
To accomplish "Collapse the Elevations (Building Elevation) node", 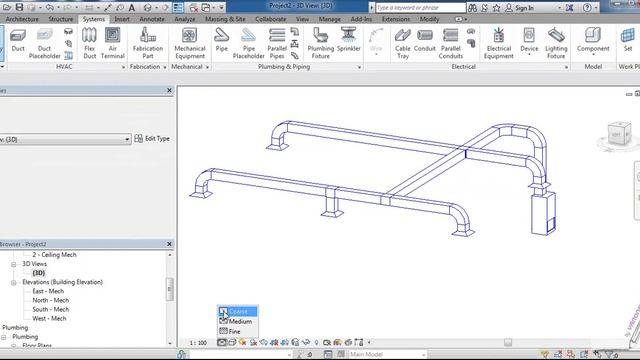I will (13, 282).
